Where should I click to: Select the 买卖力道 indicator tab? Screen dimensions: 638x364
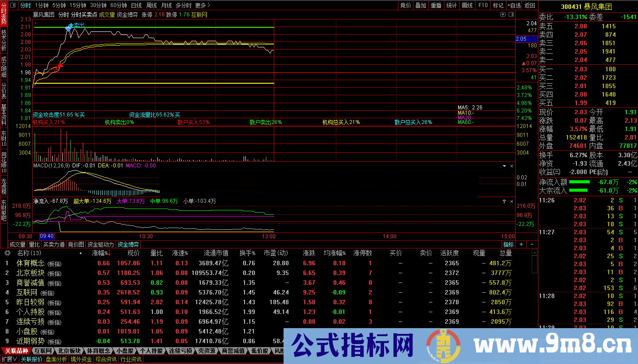coord(54,244)
